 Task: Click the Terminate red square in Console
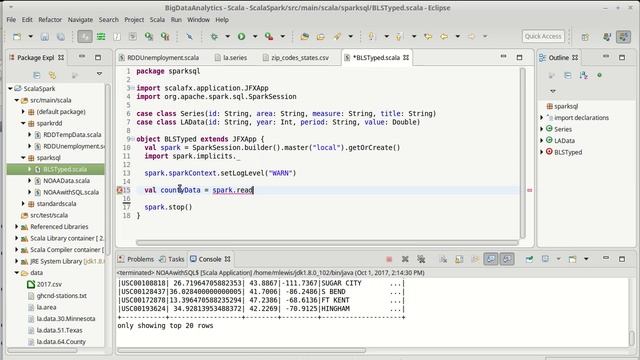click(x=389, y=259)
